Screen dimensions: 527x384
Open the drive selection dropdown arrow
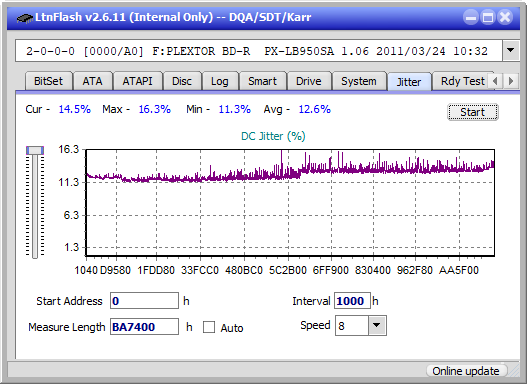pos(511,51)
